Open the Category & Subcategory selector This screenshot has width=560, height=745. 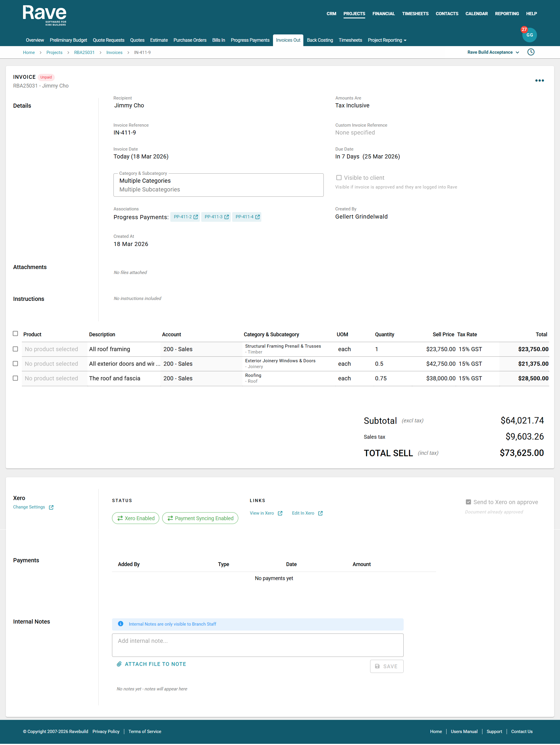click(x=218, y=185)
